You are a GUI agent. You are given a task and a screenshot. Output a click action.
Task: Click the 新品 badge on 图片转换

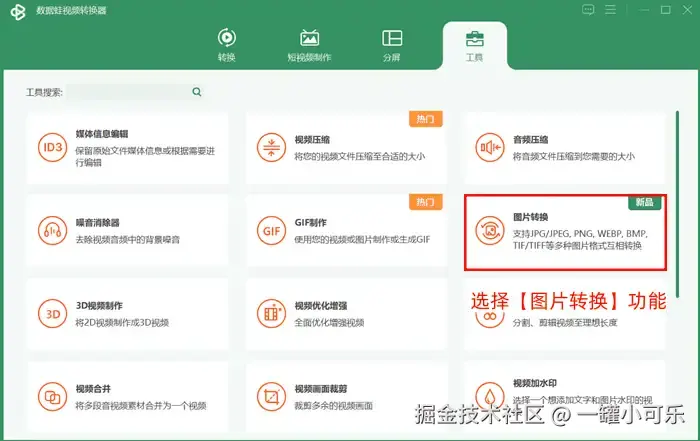pyautogui.click(x=645, y=202)
